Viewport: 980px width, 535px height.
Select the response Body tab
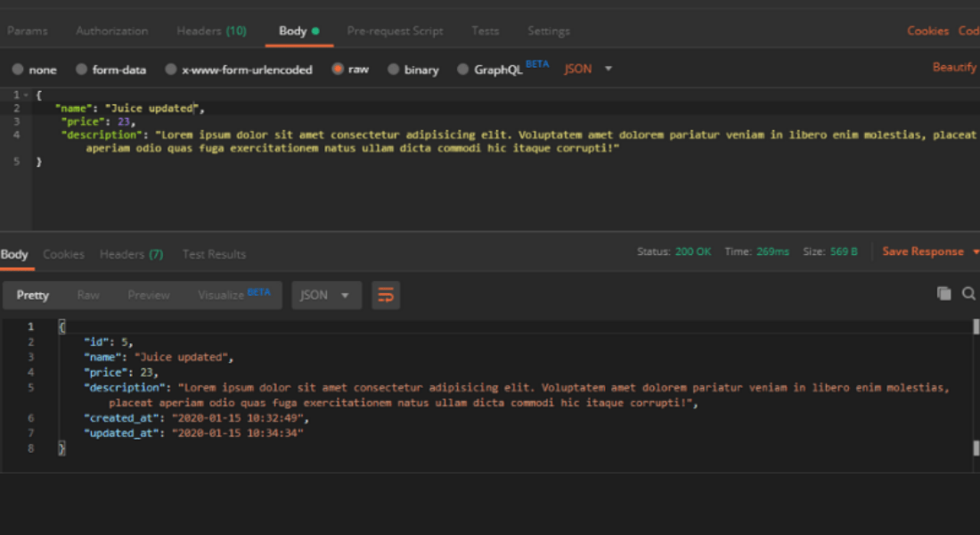pyautogui.click(x=14, y=254)
